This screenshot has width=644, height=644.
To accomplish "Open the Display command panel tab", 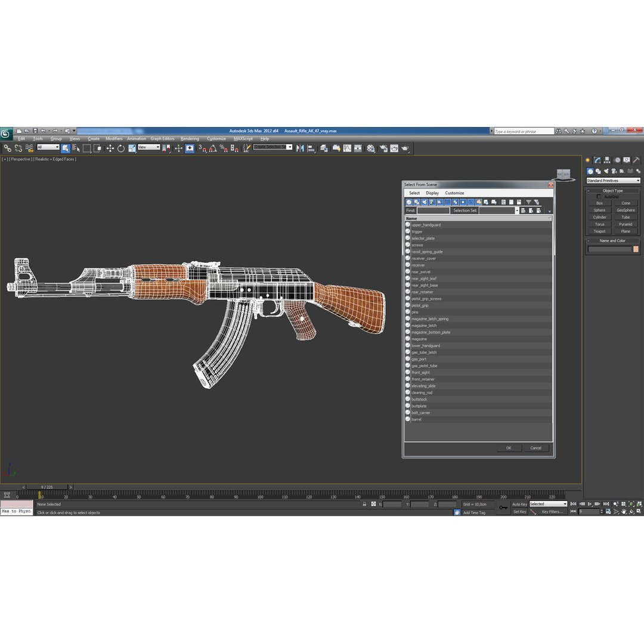I will [626, 160].
